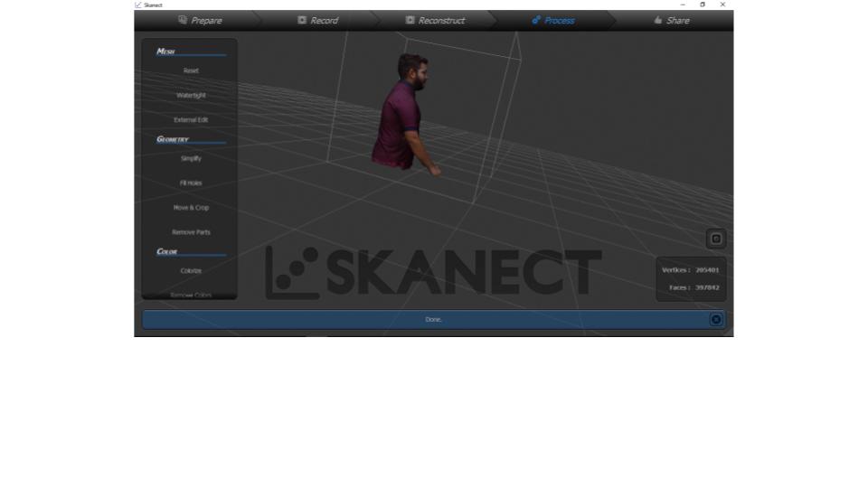Select the Process tab
The height and width of the screenshot is (488, 868).
[x=552, y=21]
